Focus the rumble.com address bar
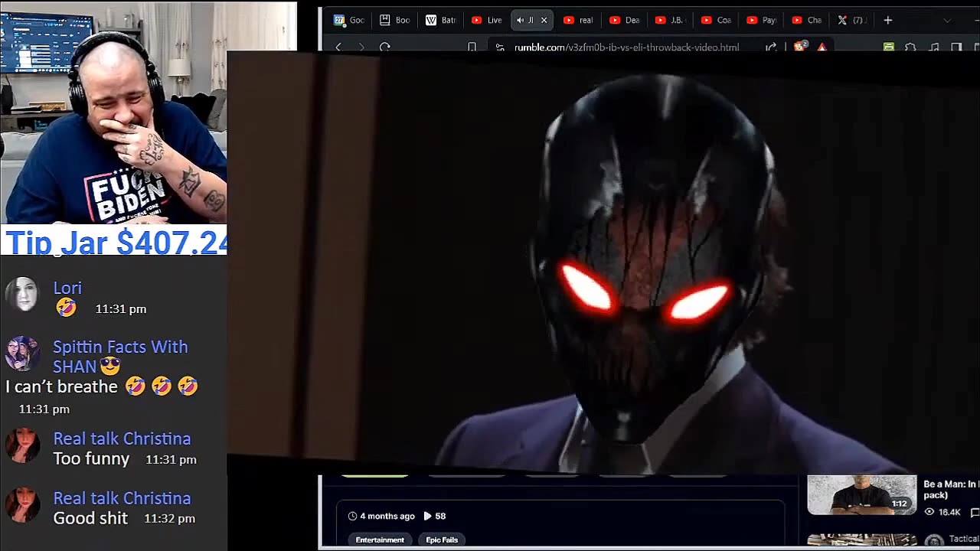The height and width of the screenshot is (551, 980). 626,47
